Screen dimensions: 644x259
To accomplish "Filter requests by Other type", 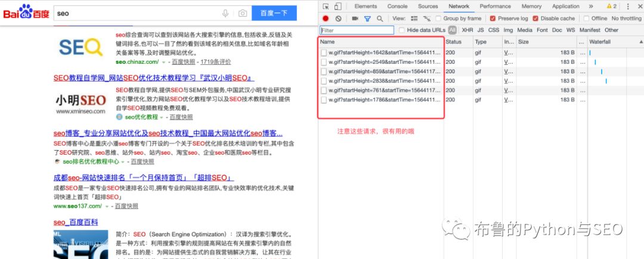I will [x=611, y=30].
